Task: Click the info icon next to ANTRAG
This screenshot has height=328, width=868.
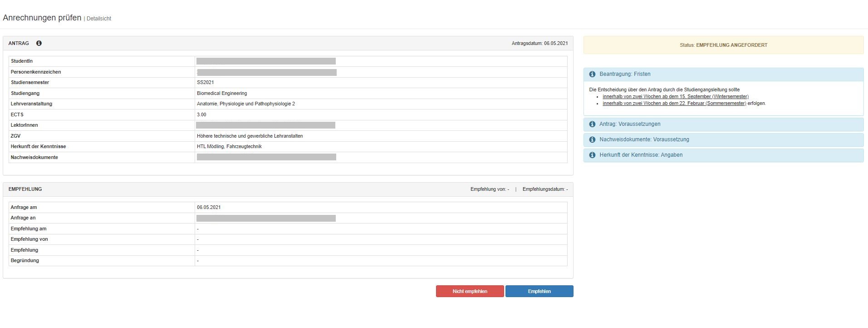Action: (39, 43)
